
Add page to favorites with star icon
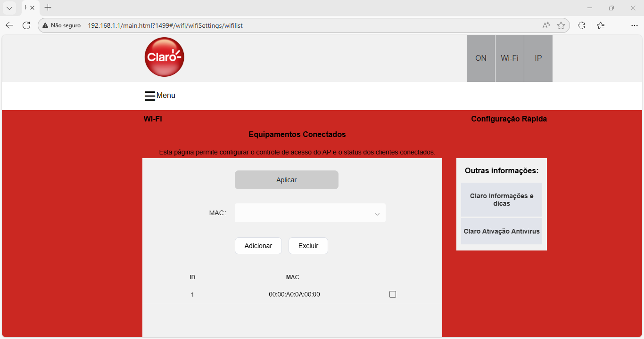pos(561,25)
